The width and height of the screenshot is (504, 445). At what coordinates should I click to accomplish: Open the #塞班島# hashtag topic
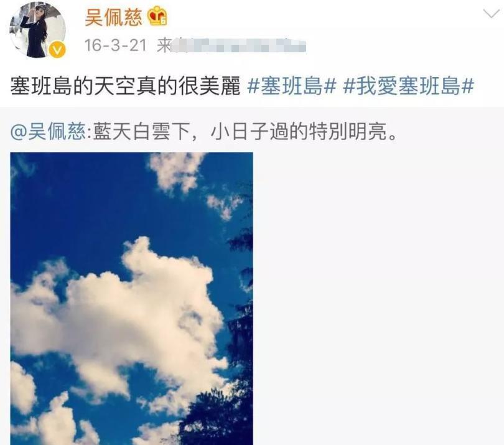pyautogui.click(x=292, y=86)
